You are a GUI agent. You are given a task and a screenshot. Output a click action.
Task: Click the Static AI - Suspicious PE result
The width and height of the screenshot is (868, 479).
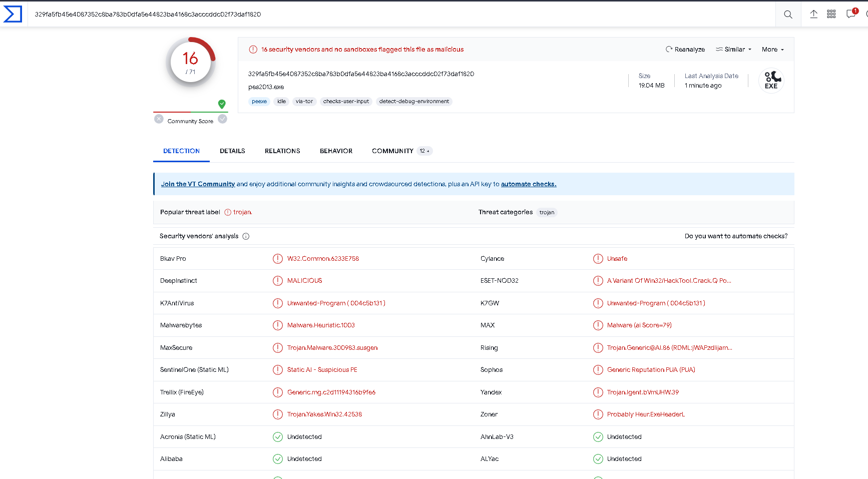[322, 370]
